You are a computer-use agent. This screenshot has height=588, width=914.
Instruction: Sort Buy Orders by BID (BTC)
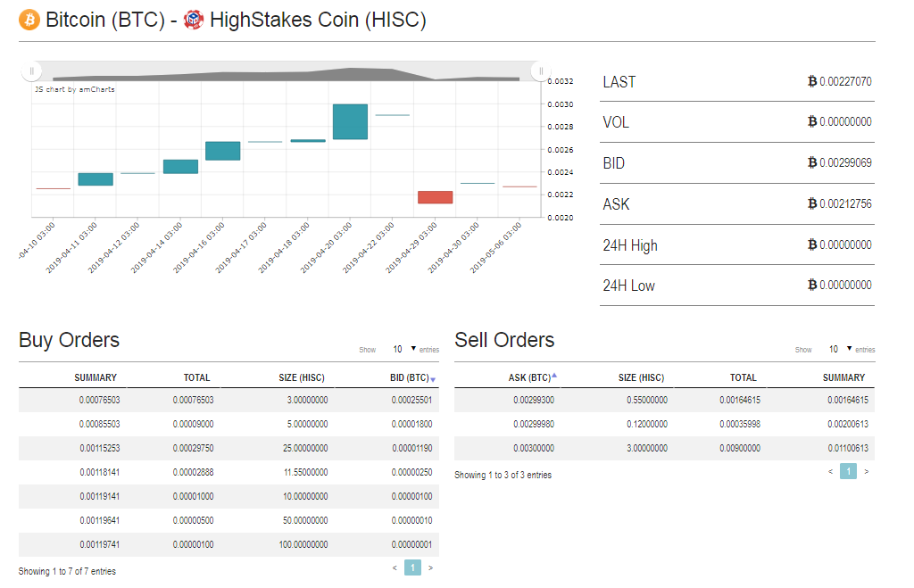[x=412, y=377]
